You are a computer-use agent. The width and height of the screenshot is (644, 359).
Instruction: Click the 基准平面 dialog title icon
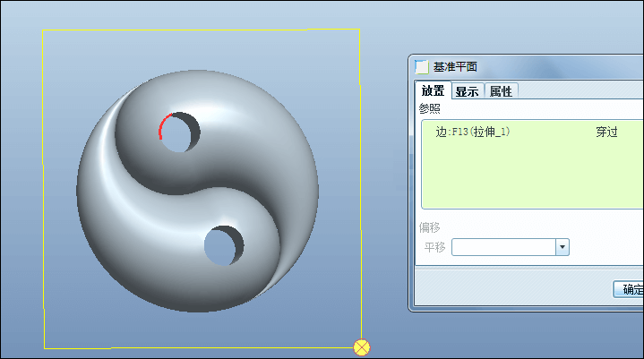tap(421, 66)
